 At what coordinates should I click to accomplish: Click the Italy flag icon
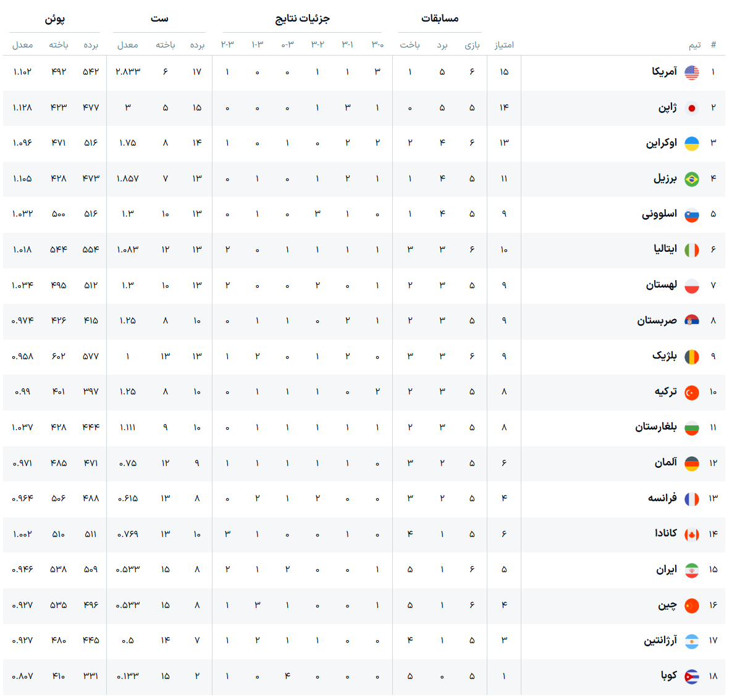[691, 250]
